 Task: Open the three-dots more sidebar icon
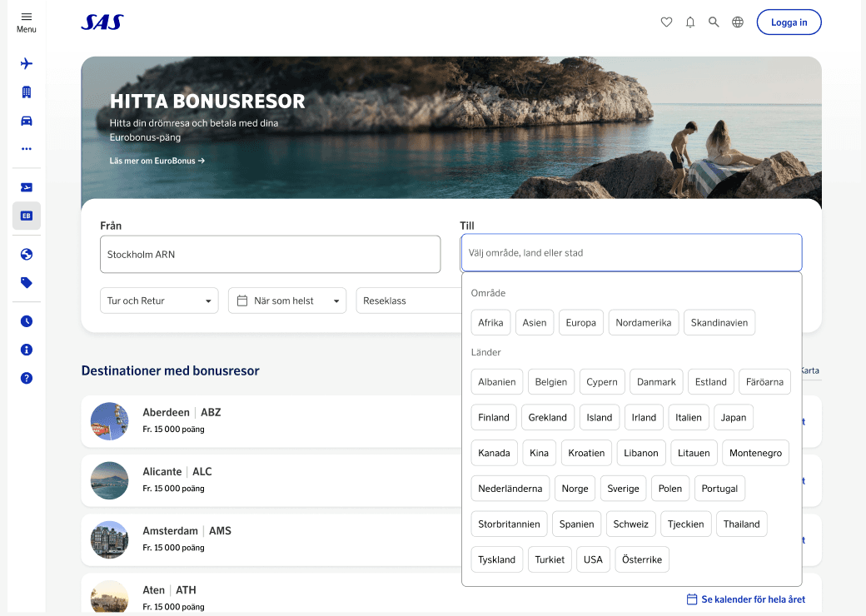(27, 149)
